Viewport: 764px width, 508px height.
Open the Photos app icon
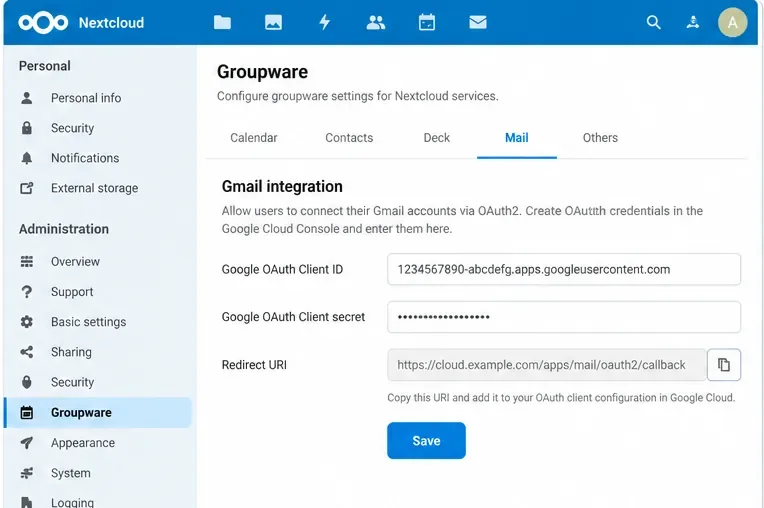click(x=273, y=22)
